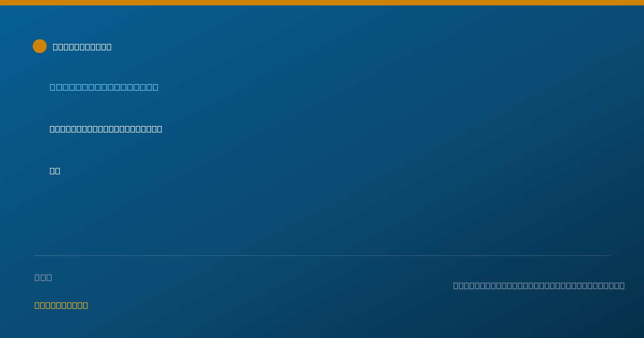Open the yellow footer link text

pyautogui.click(x=61, y=305)
